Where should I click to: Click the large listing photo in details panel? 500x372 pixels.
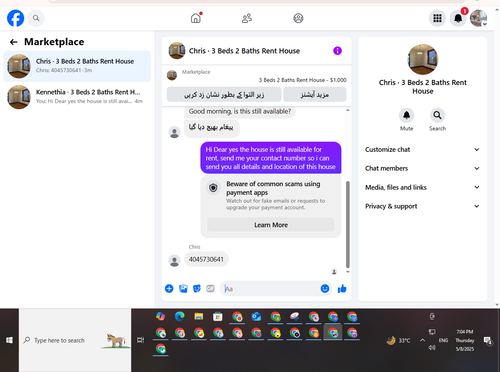[x=423, y=59]
